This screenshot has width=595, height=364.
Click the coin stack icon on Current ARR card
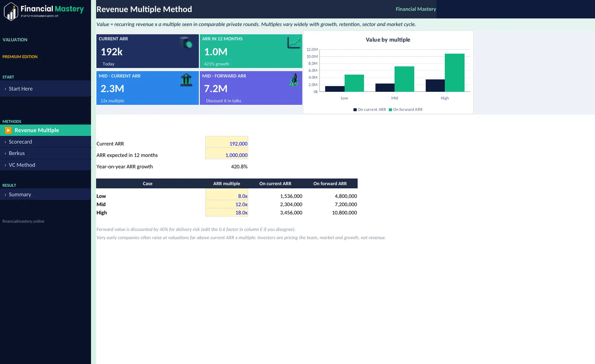coord(186,42)
